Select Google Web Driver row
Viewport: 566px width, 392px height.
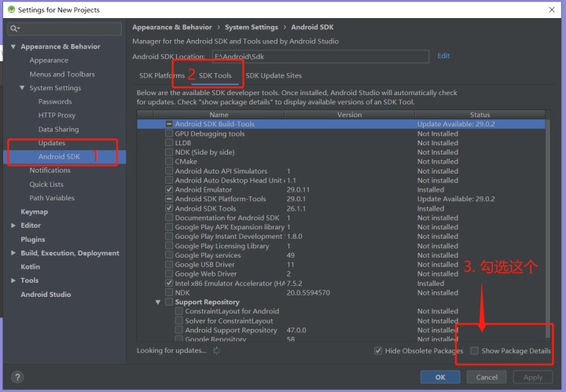click(341, 273)
